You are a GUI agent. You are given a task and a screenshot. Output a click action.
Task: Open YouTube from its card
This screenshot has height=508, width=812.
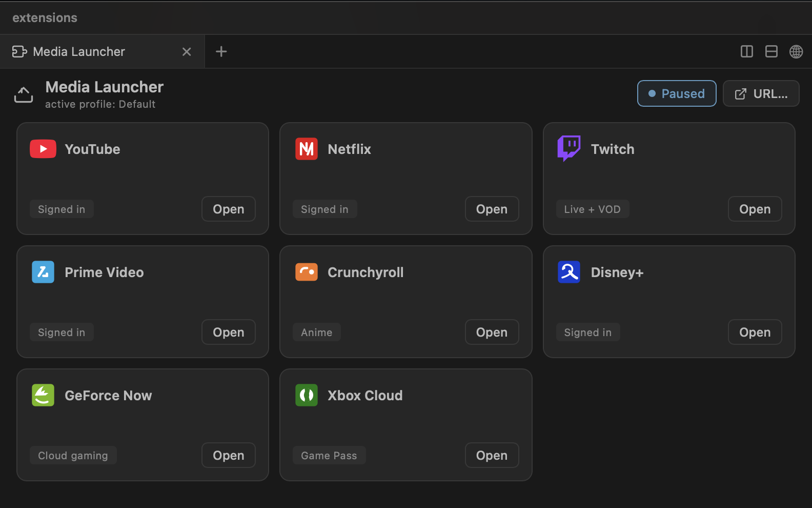click(229, 209)
